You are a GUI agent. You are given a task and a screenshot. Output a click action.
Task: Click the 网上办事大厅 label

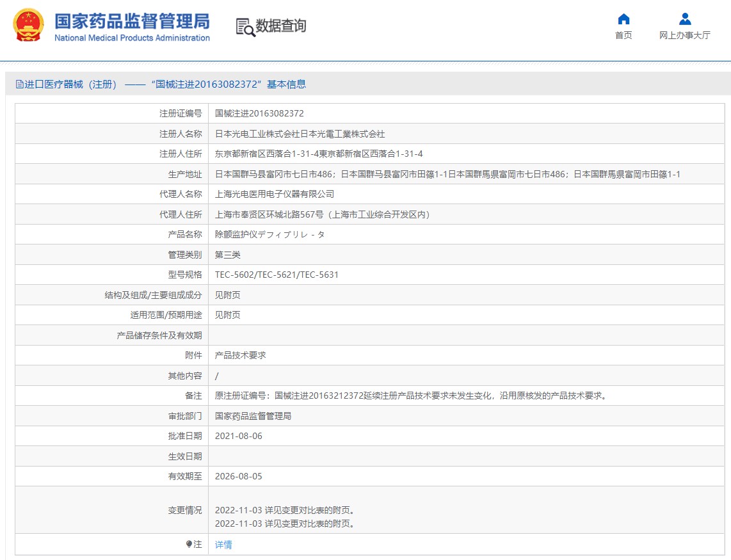(684, 35)
